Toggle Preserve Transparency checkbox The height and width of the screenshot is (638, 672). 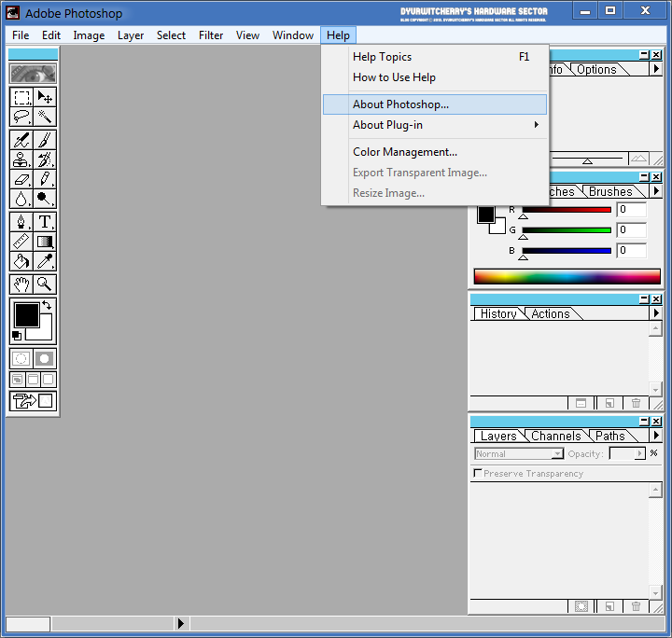click(478, 473)
